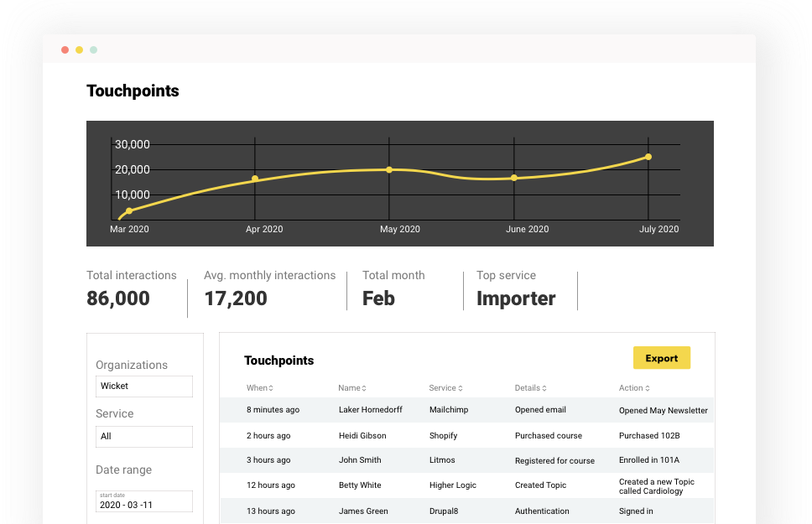Click the green maximize window dot
This screenshot has height=524, width=812.
point(94,49)
